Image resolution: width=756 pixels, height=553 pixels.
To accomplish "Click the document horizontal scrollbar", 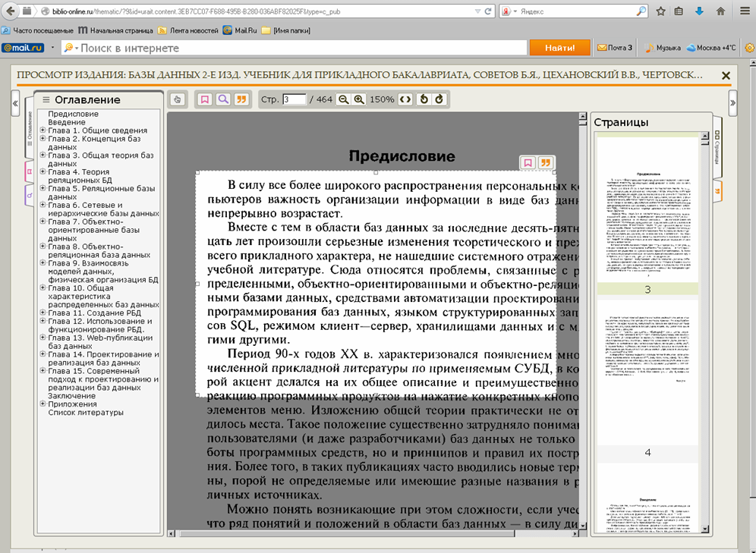I will [x=347, y=534].
